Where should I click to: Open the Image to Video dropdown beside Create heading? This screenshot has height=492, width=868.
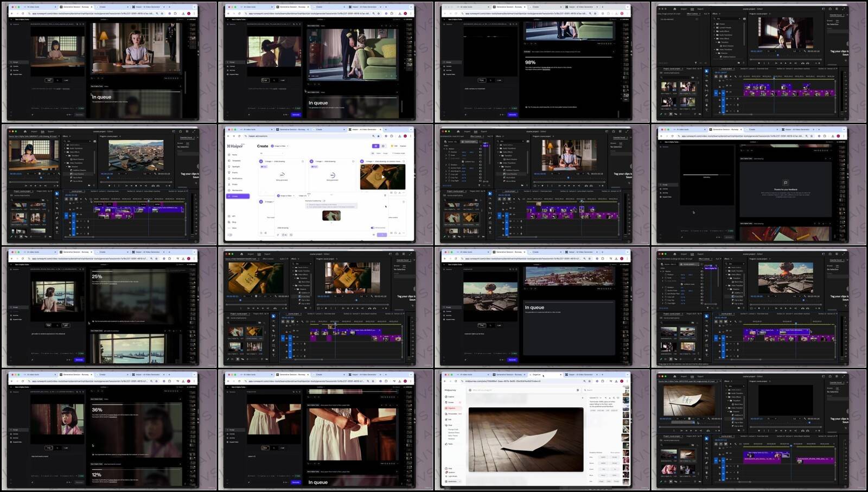coord(279,146)
